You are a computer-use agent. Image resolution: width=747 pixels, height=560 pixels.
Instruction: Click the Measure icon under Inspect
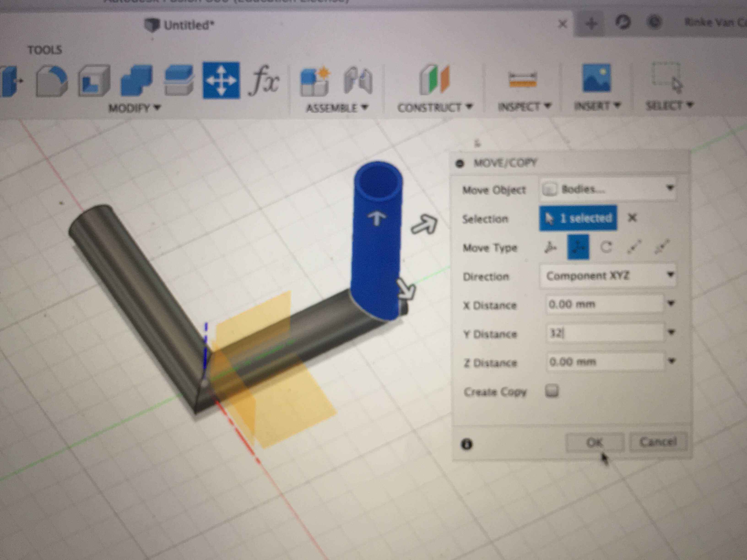tap(522, 80)
